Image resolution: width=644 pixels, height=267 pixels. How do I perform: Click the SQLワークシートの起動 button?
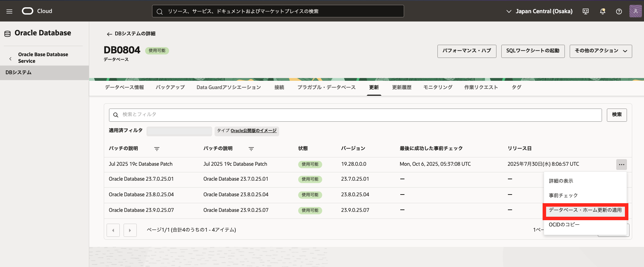coord(533,51)
